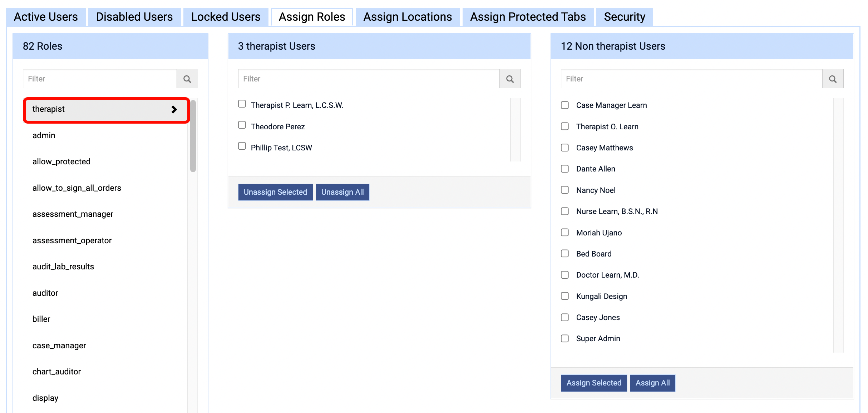Image resolution: width=868 pixels, height=413 pixels.
Task: Choose the assessment_manager role
Action: tap(73, 214)
